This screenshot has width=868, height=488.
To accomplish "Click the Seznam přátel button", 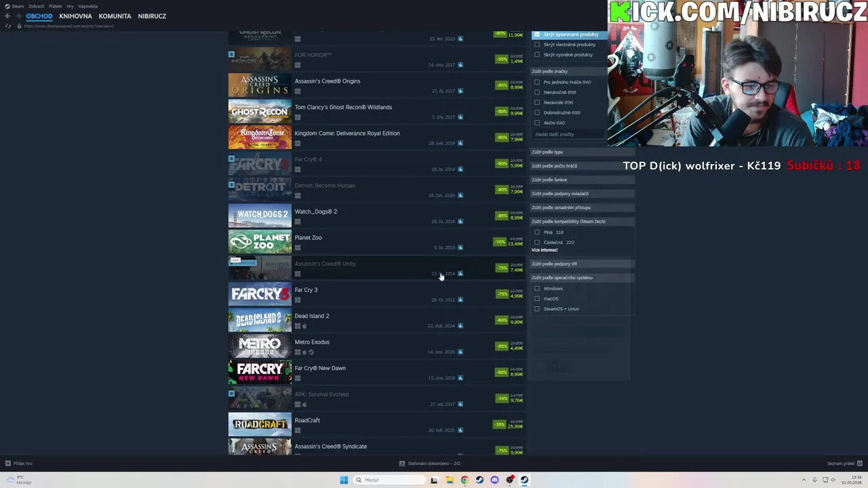I will tap(845, 464).
